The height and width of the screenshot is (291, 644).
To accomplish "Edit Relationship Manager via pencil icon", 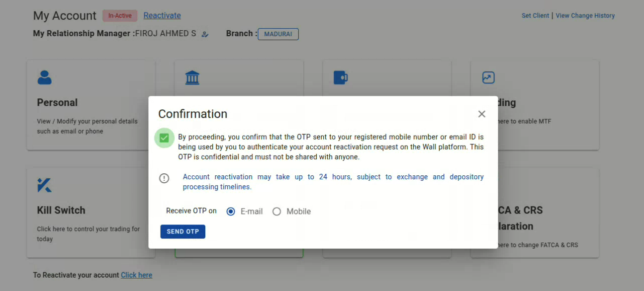I will (205, 34).
